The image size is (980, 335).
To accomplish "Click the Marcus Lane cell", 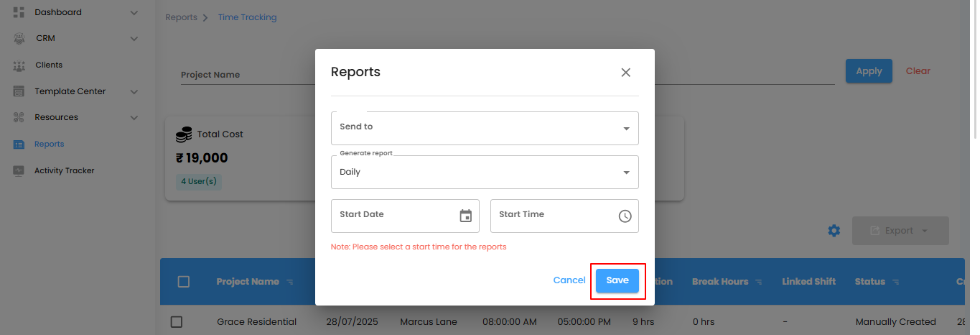I will [429, 322].
